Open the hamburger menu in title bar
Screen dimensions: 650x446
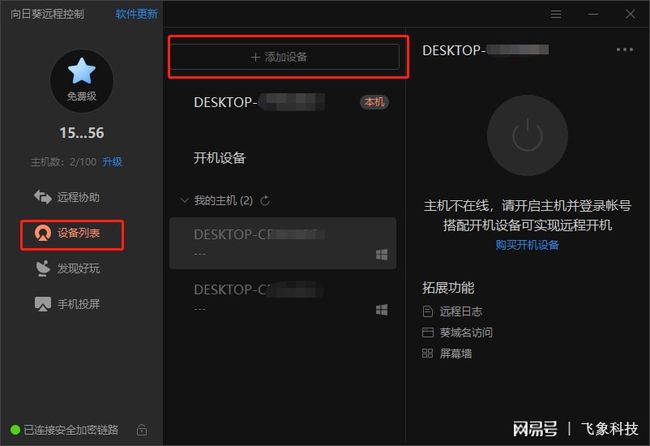[556, 15]
